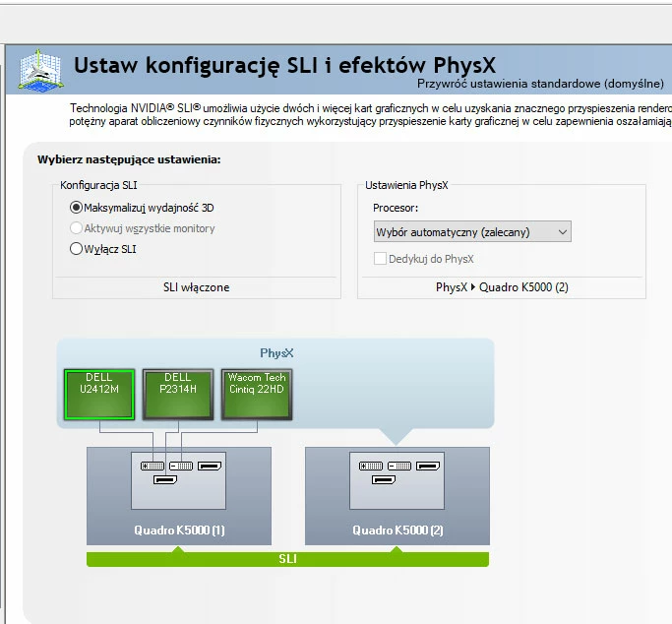This screenshot has height=624, width=672.
Task: Click lower DisplayPort on Quadro K5000 (2)
Action: coord(384,479)
